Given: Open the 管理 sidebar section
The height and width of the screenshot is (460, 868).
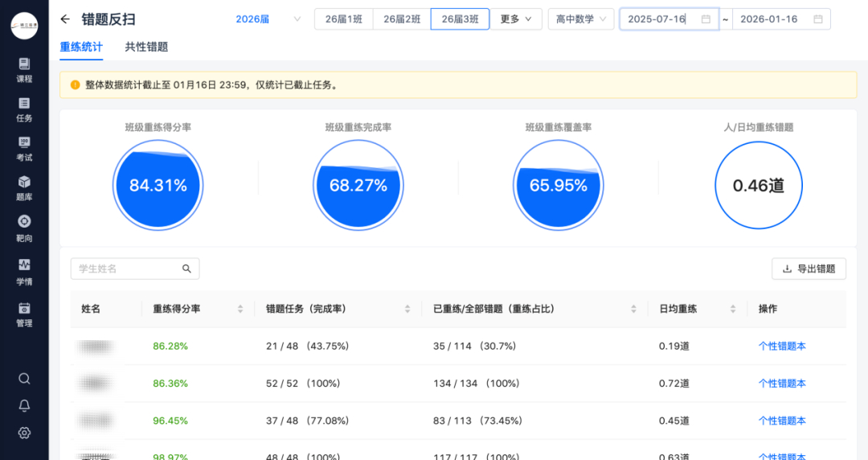Looking at the screenshot, I should [x=24, y=314].
